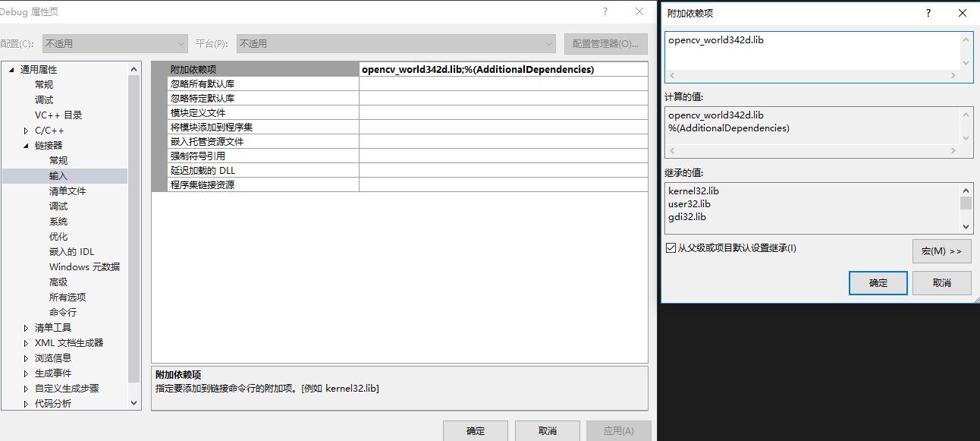Select 高级 tree item

coord(58,282)
